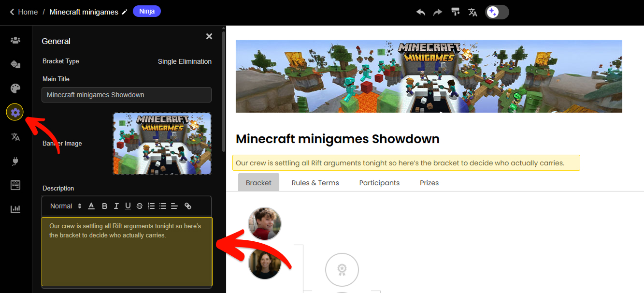Open the text alignment dropdown in editor

point(174,206)
